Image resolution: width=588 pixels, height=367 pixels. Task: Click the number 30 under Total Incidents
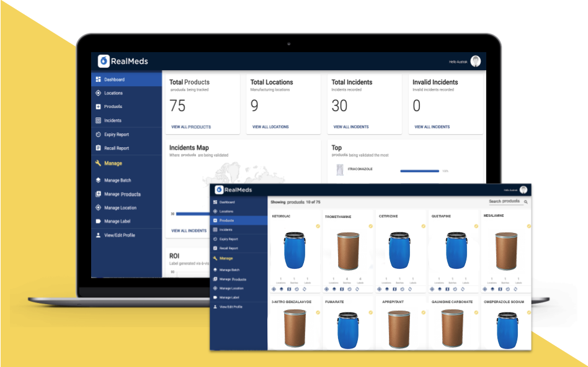(339, 106)
